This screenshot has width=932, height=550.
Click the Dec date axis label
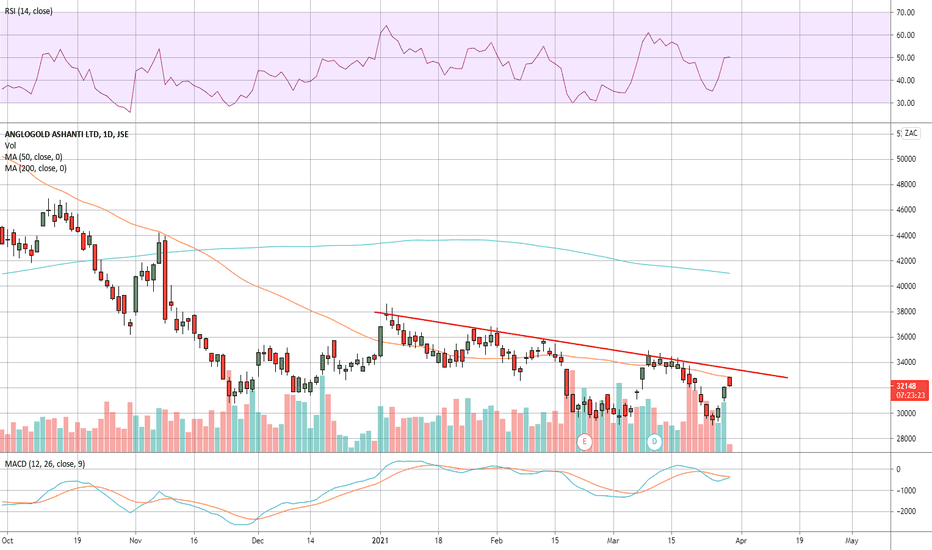tap(257, 540)
